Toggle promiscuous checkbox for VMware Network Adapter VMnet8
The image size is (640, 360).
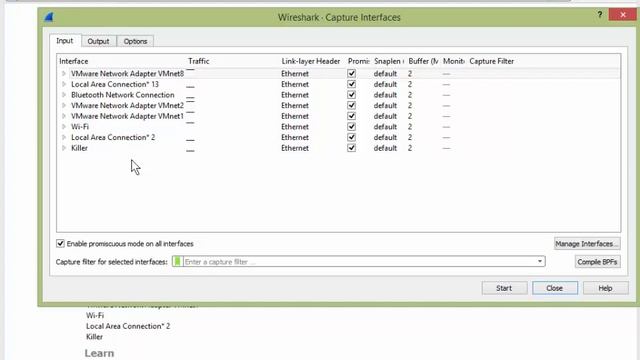pos(351,73)
